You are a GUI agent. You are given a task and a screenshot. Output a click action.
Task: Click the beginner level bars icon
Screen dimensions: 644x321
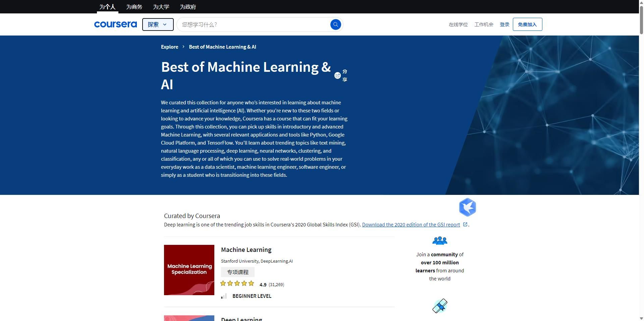pyautogui.click(x=224, y=296)
